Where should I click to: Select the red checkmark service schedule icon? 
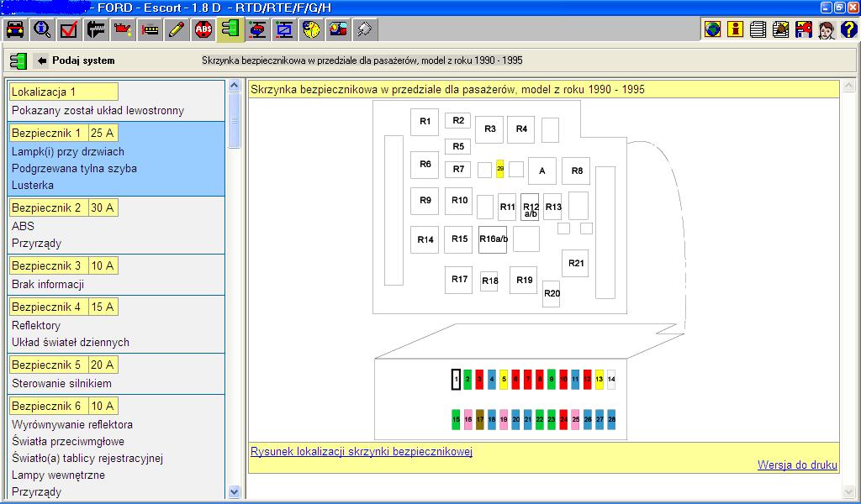coord(69,30)
